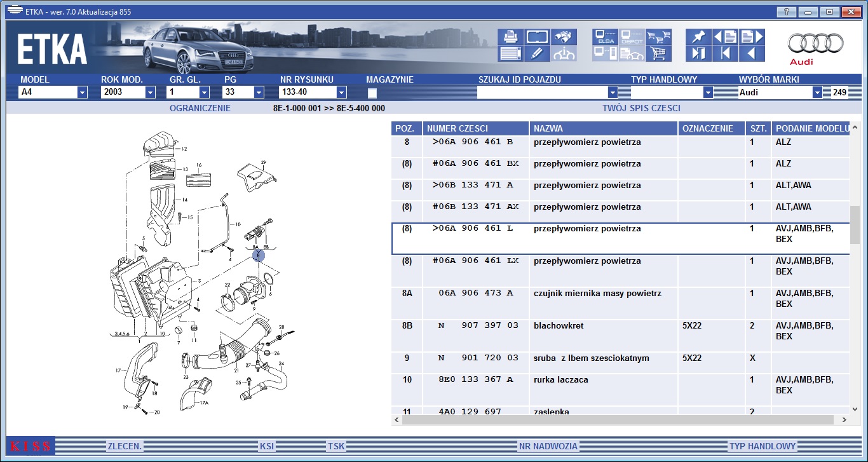Click the plain left arrow back icon

751,53
